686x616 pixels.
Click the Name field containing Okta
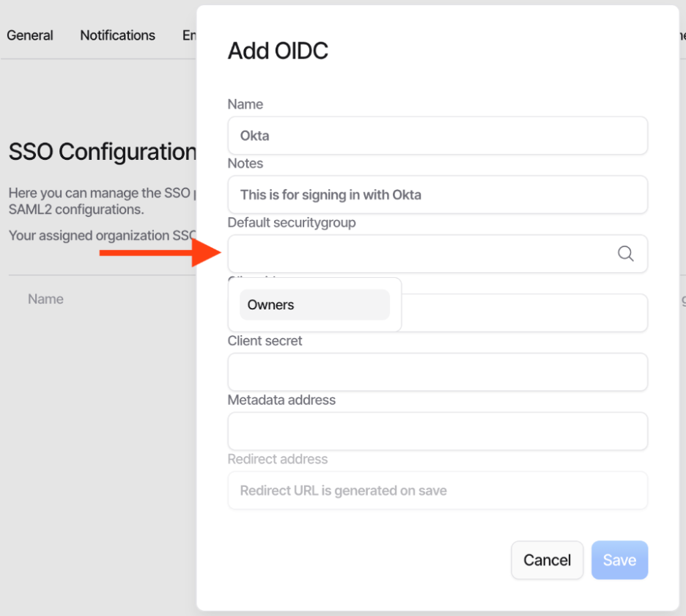pos(438,136)
